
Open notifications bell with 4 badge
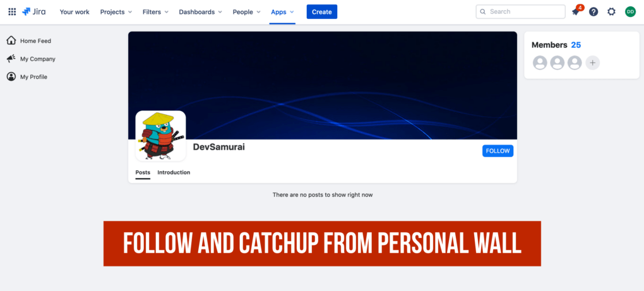[576, 11]
